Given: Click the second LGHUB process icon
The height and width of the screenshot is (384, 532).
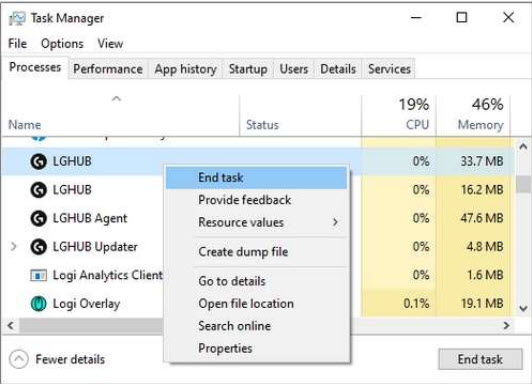Looking at the screenshot, I should click(x=38, y=190).
